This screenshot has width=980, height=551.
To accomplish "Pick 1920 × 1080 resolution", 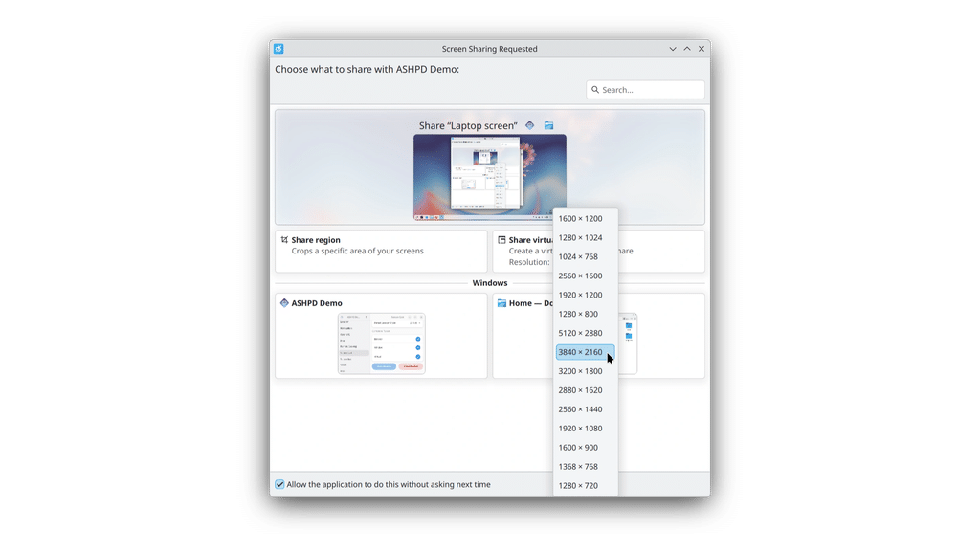I will [x=586, y=429].
